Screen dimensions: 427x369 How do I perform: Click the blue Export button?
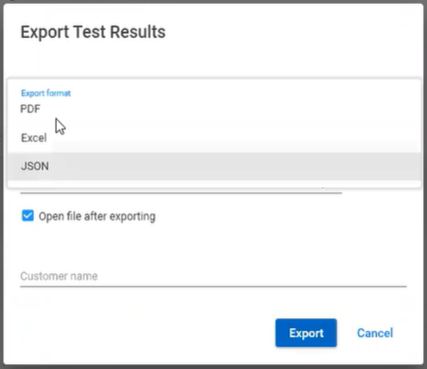[x=306, y=333]
